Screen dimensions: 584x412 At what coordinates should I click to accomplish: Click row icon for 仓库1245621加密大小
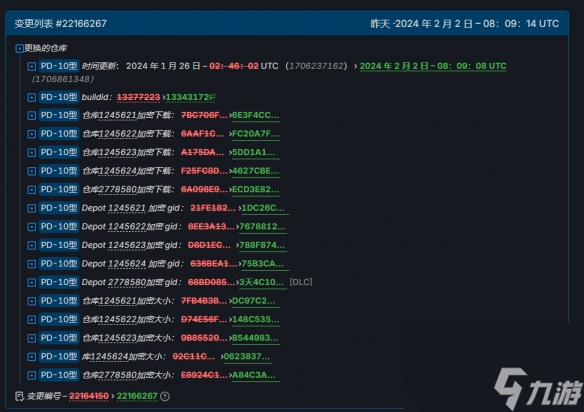point(32,301)
